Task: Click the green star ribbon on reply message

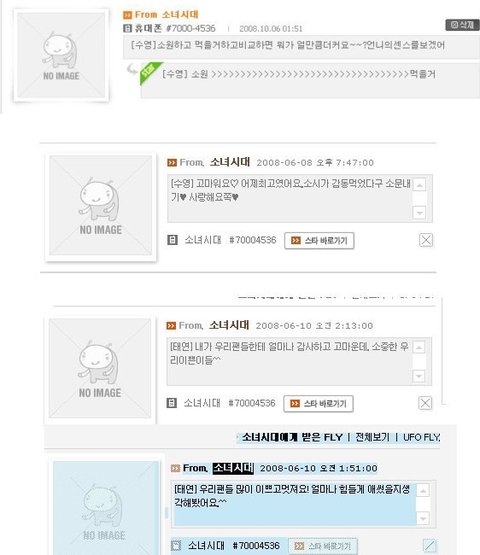Action: click(149, 72)
